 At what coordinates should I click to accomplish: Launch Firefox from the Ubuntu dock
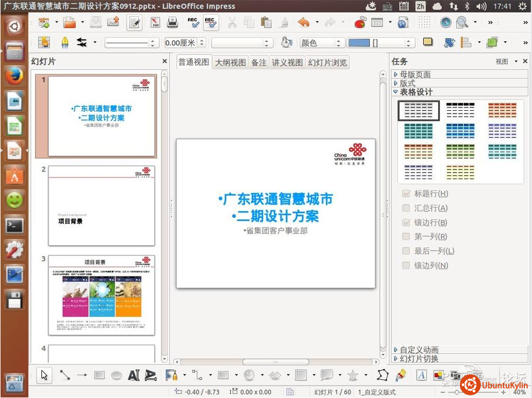(x=15, y=76)
